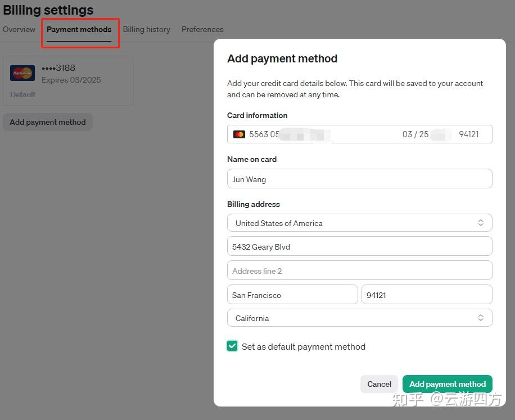Open the California state dropdown
The height and width of the screenshot is (420, 515).
[360, 318]
